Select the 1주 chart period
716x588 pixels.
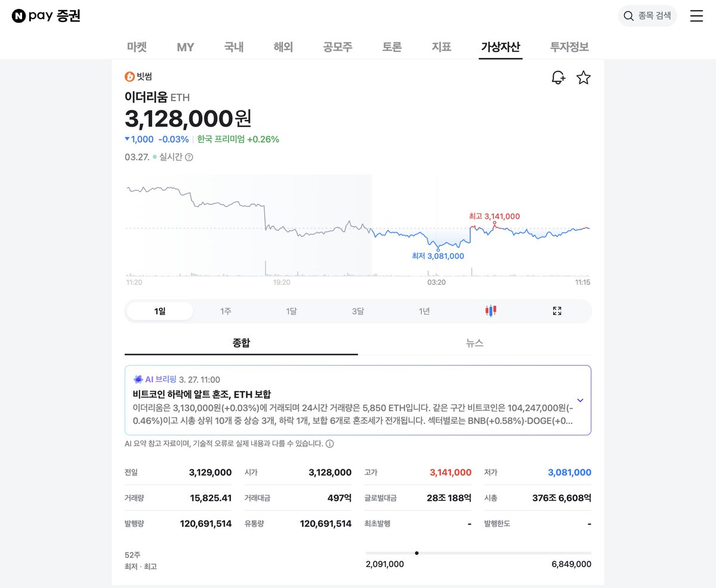[226, 311]
